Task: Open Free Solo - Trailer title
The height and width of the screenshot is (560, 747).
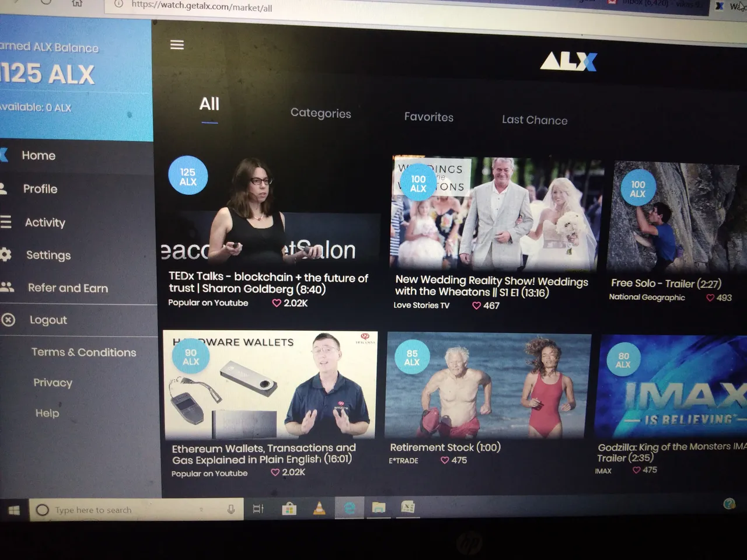Action: (666, 283)
